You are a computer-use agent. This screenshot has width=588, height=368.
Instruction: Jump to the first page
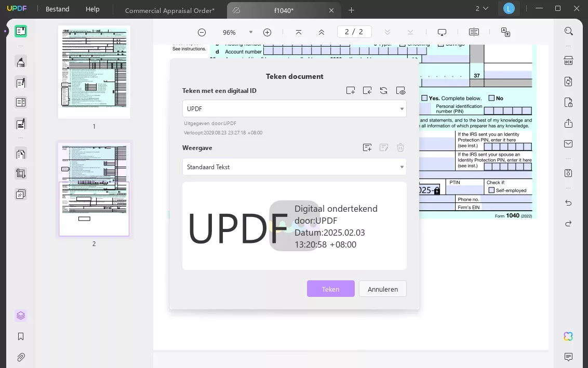299,33
